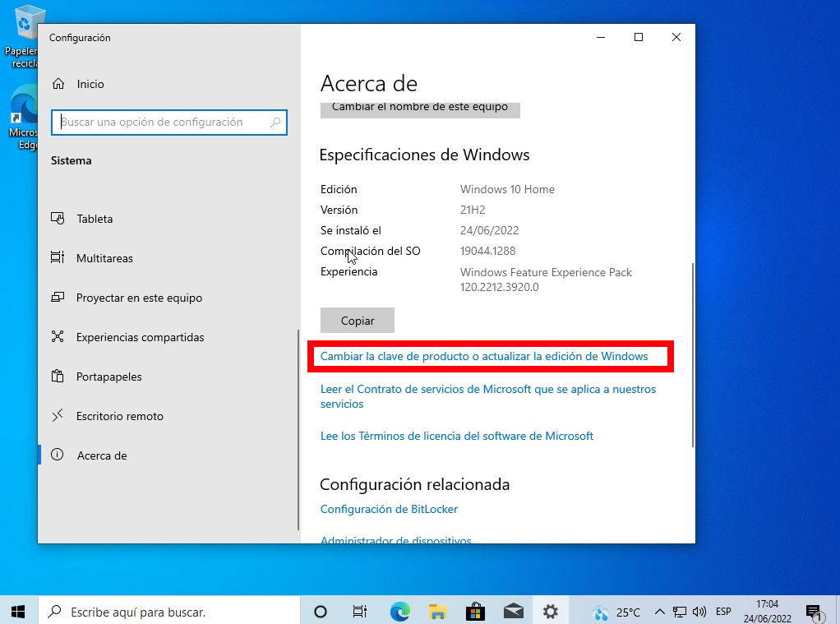
Task: Open Leer el Contrato de servicios de Microsoft link
Action: [488, 397]
